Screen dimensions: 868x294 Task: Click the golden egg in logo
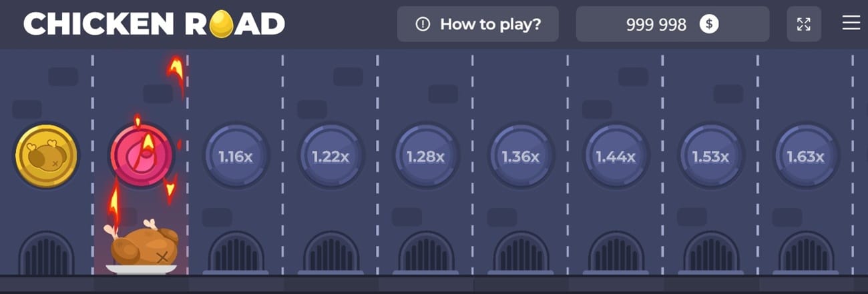click(x=221, y=25)
